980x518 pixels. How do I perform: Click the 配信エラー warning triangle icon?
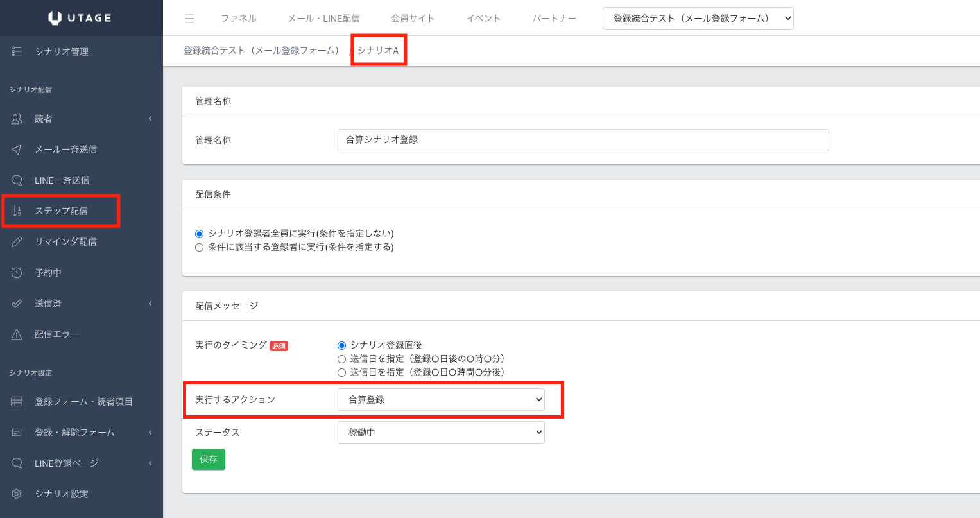pyautogui.click(x=17, y=334)
